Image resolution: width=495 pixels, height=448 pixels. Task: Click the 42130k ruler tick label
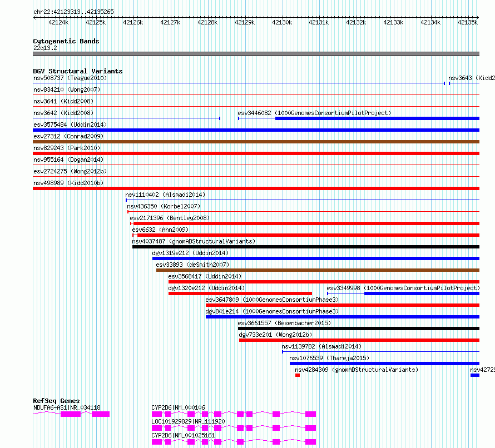coord(282,22)
